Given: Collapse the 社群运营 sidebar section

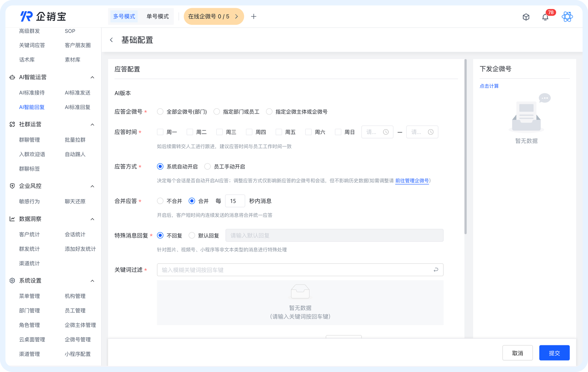Looking at the screenshot, I should tap(92, 124).
